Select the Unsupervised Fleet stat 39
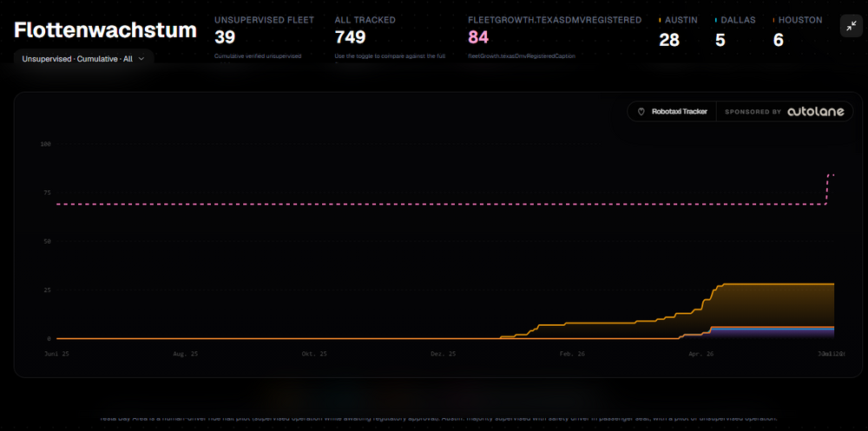The height and width of the screenshot is (431, 868). [x=225, y=37]
